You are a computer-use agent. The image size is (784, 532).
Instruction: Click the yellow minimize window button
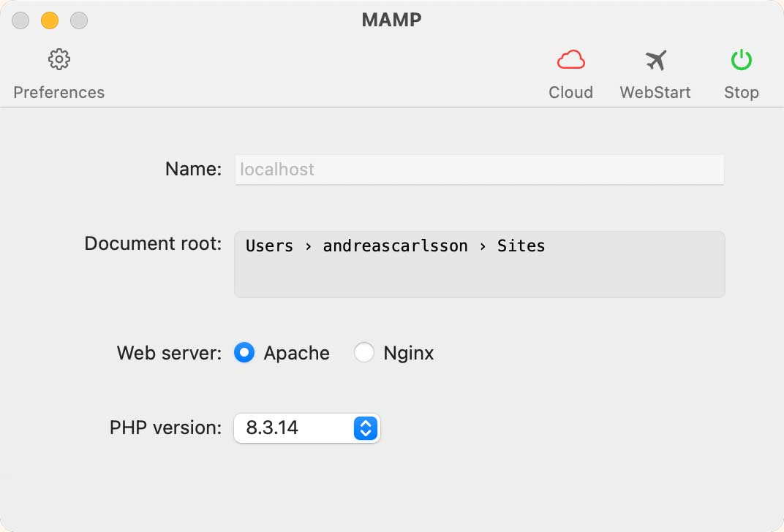(x=50, y=20)
